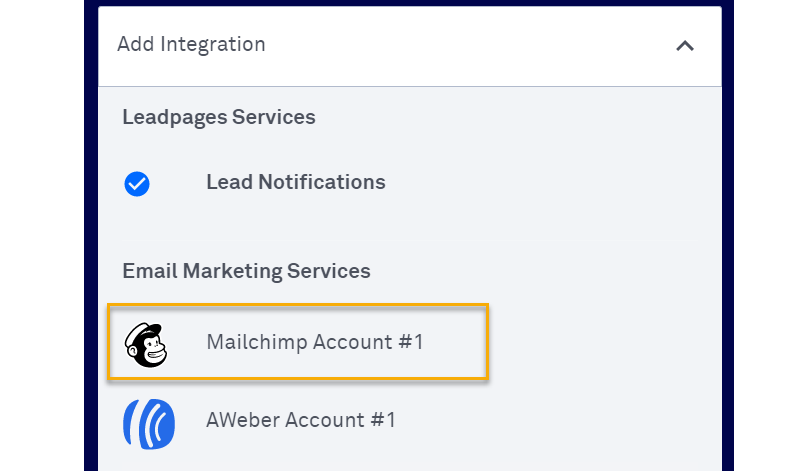Click blank area right of Lead Notifications
Screen dimensions: 806x471
[x=550, y=183]
